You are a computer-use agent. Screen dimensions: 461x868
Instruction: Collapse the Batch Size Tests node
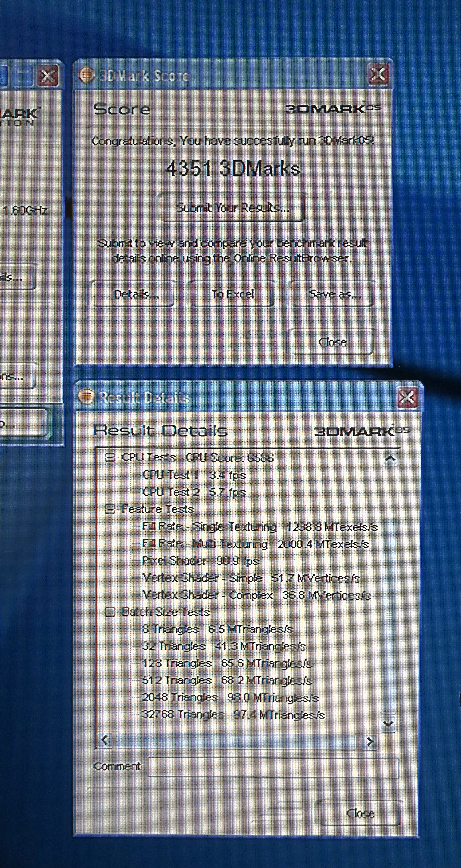pyautogui.click(x=110, y=612)
